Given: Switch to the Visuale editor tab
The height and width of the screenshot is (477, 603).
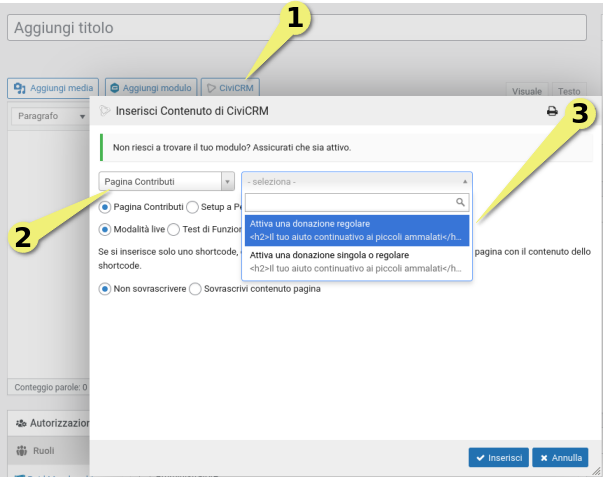Looking at the screenshot, I should click(527, 91).
